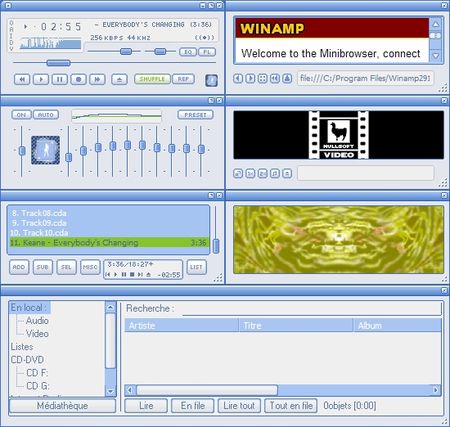Select Listes in the media library tree

[x=22, y=347]
